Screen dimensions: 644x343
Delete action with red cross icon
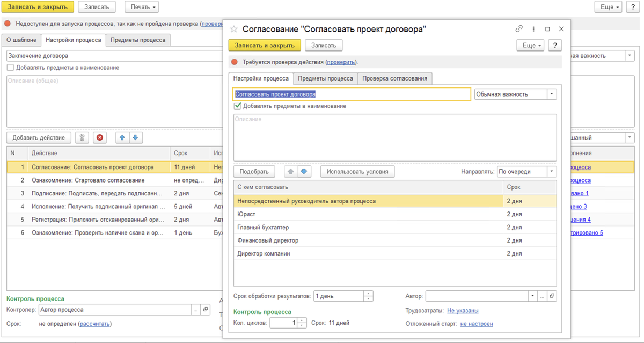(100, 137)
